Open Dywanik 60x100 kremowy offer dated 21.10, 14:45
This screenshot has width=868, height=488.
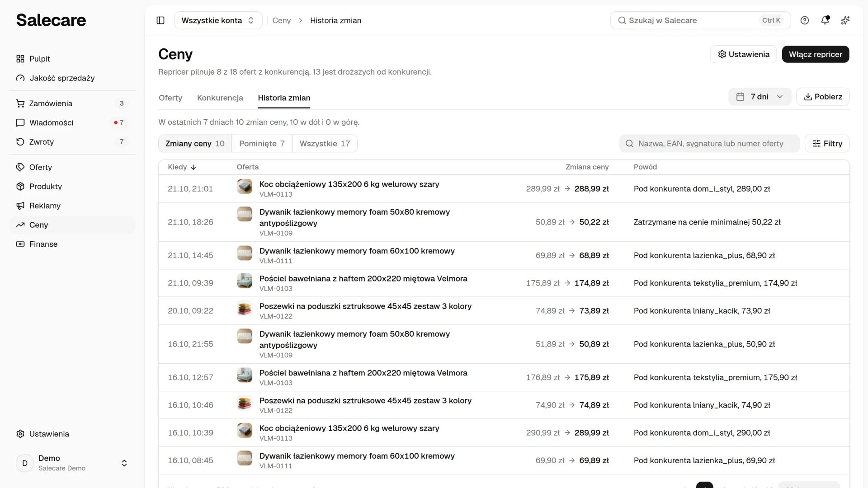(x=357, y=251)
